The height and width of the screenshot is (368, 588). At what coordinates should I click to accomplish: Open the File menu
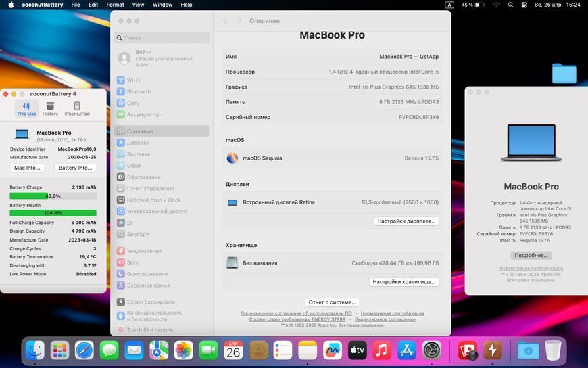76,5
